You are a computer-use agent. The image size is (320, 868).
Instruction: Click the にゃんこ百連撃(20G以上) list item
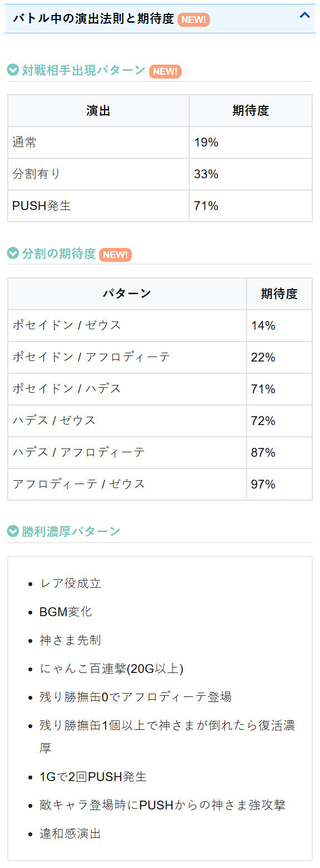[111, 669]
